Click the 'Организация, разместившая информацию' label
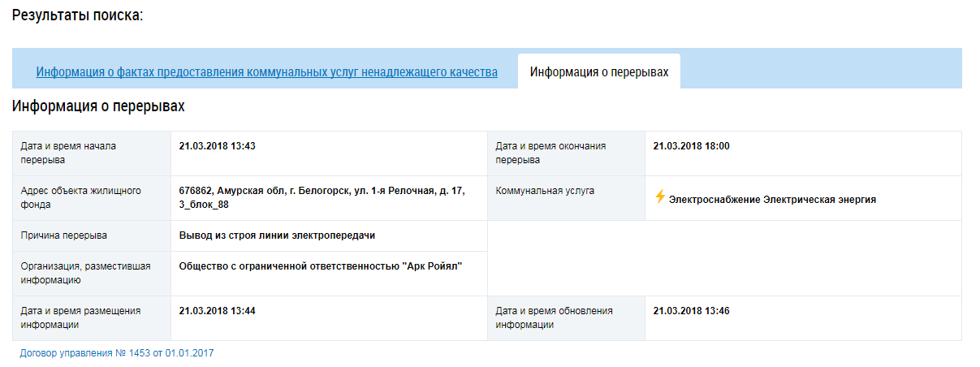This screenshot has height=367, width=980. point(85,273)
